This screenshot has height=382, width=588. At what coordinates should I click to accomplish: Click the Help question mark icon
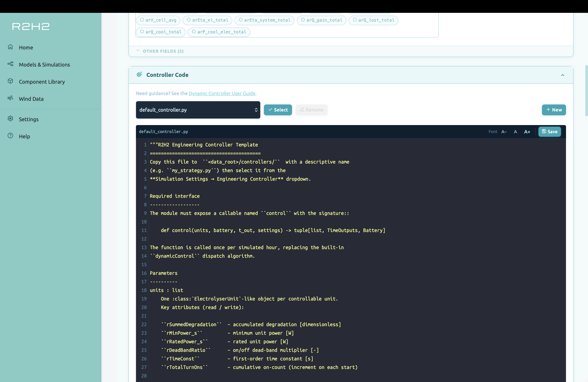pos(10,136)
